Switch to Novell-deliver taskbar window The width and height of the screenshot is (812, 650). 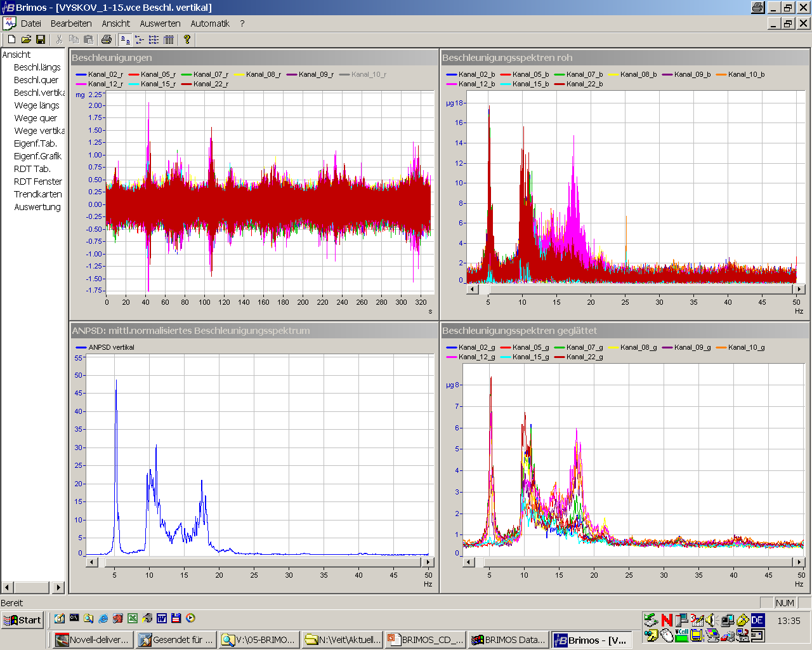[x=93, y=640]
